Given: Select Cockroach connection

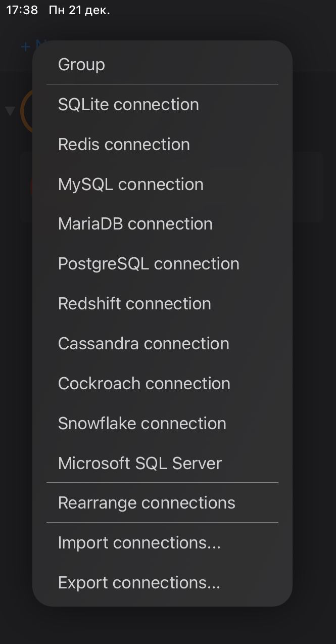Looking at the screenshot, I should point(162,384).
